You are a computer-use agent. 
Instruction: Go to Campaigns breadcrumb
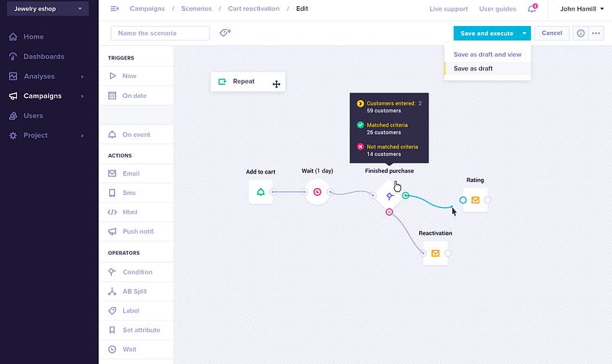[147, 8]
